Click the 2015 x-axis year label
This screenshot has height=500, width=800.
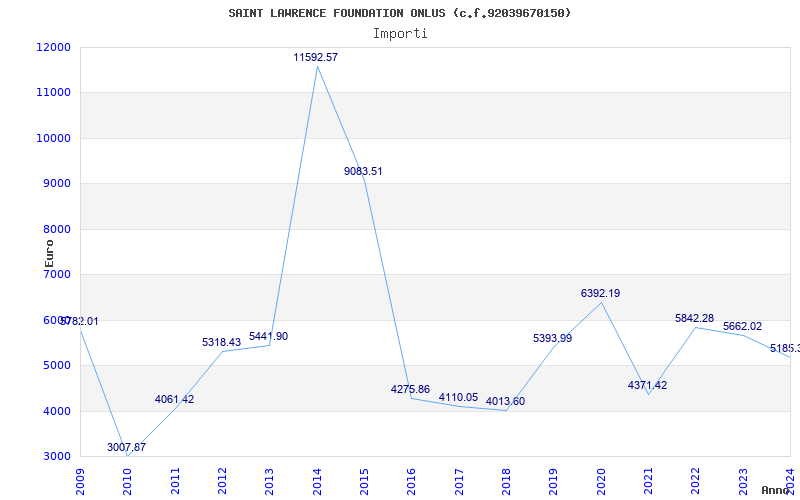[364, 482]
